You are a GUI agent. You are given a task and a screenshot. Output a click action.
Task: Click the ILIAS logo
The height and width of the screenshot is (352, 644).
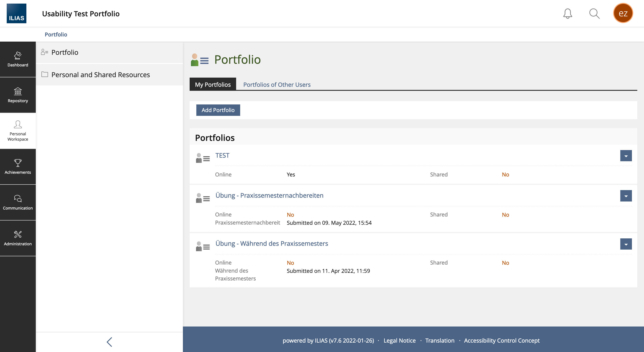tap(17, 13)
